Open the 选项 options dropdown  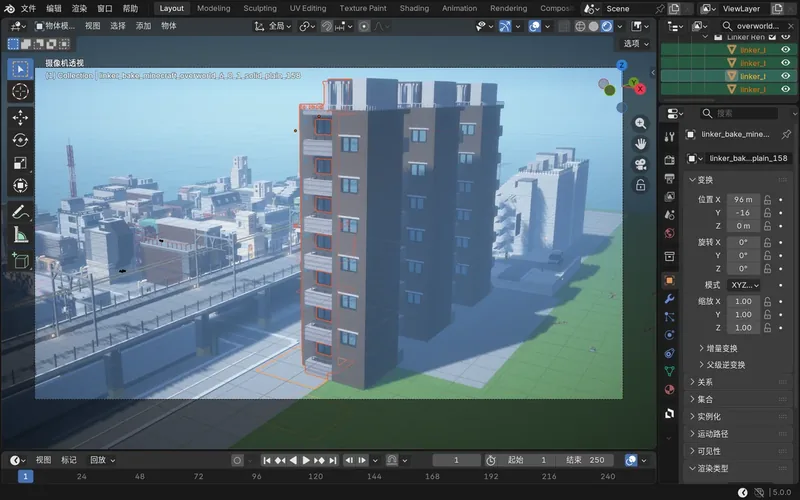point(636,44)
